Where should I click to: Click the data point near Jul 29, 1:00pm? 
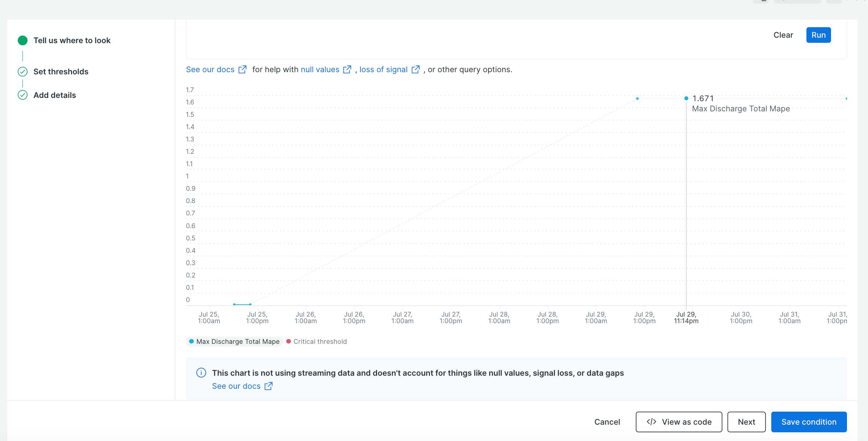point(637,99)
